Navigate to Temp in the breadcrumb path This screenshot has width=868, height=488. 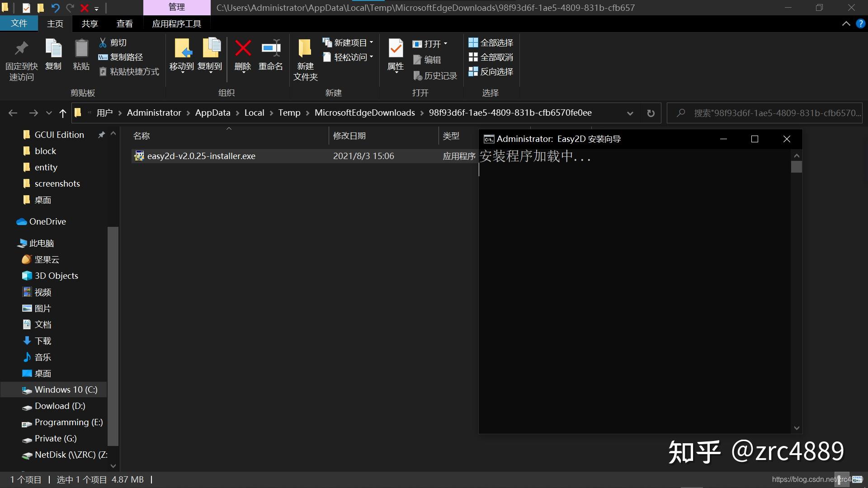pyautogui.click(x=289, y=113)
